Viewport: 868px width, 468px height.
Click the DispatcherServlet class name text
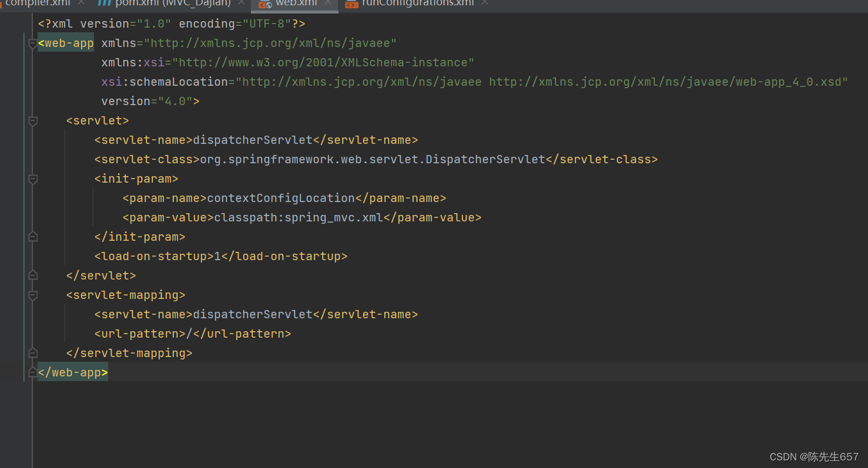(x=484, y=159)
